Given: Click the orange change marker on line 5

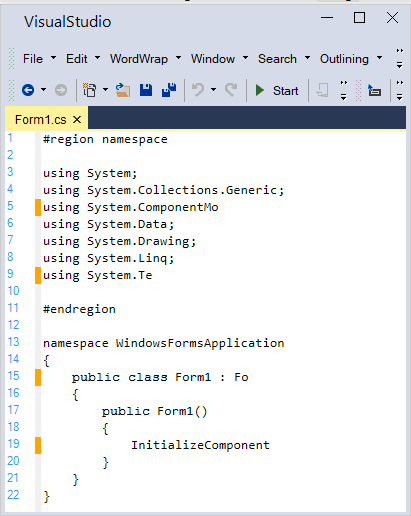Looking at the screenshot, I should (x=38, y=207).
